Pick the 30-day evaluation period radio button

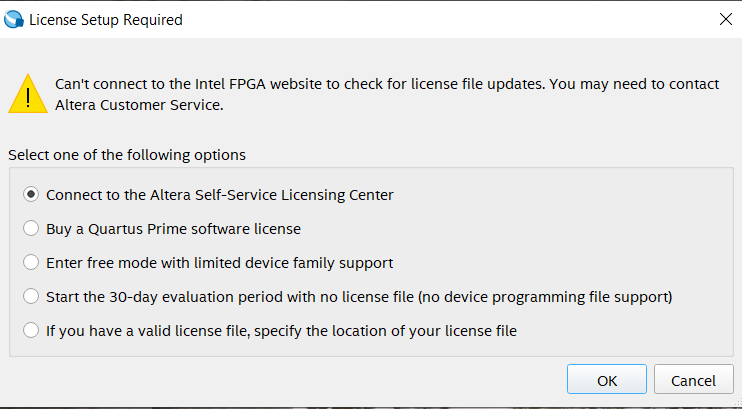pos(32,297)
